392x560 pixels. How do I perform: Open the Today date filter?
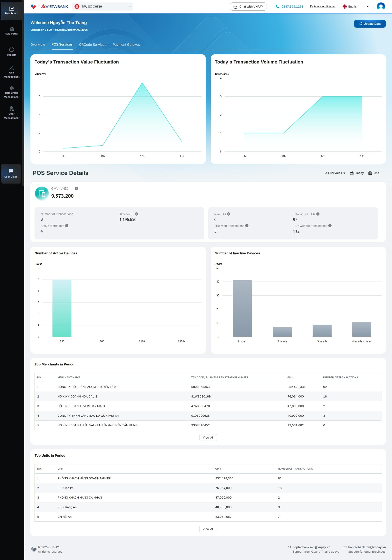point(357,173)
